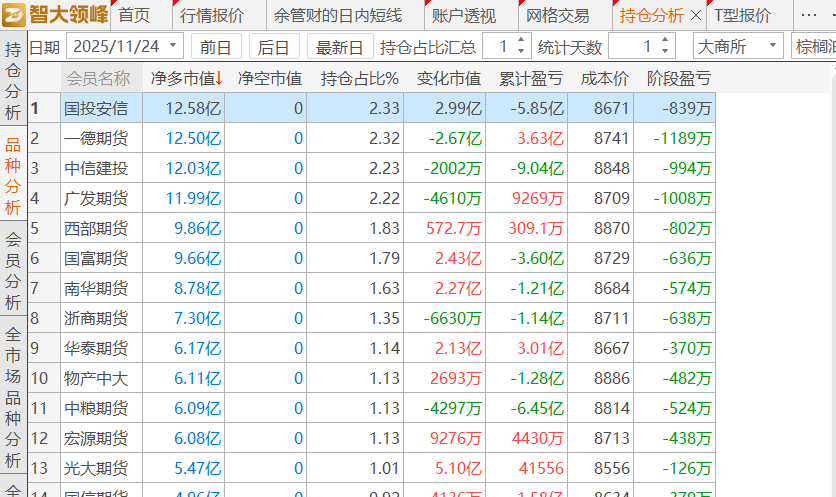
Task: Close the 持仓分析 tab
Action: [x=696, y=15]
